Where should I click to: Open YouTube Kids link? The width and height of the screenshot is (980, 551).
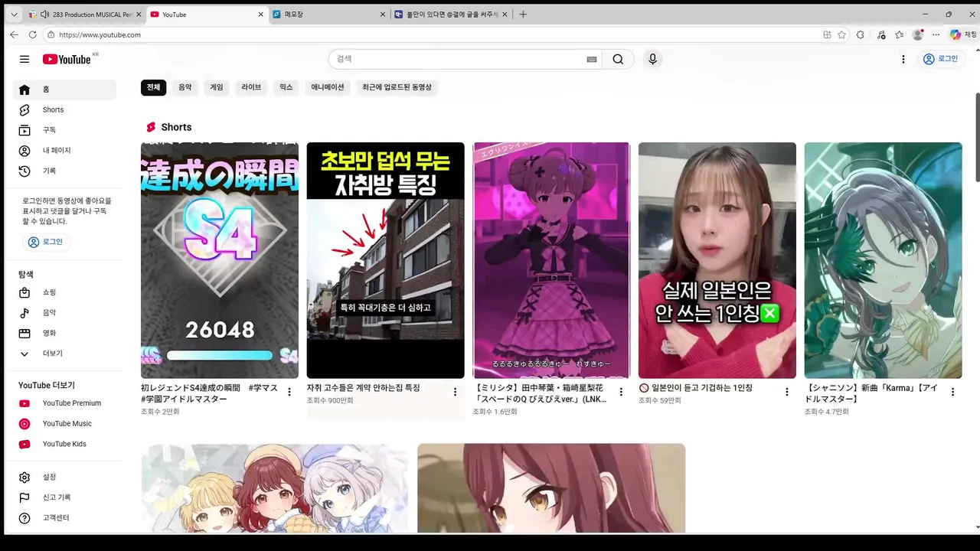pos(64,444)
